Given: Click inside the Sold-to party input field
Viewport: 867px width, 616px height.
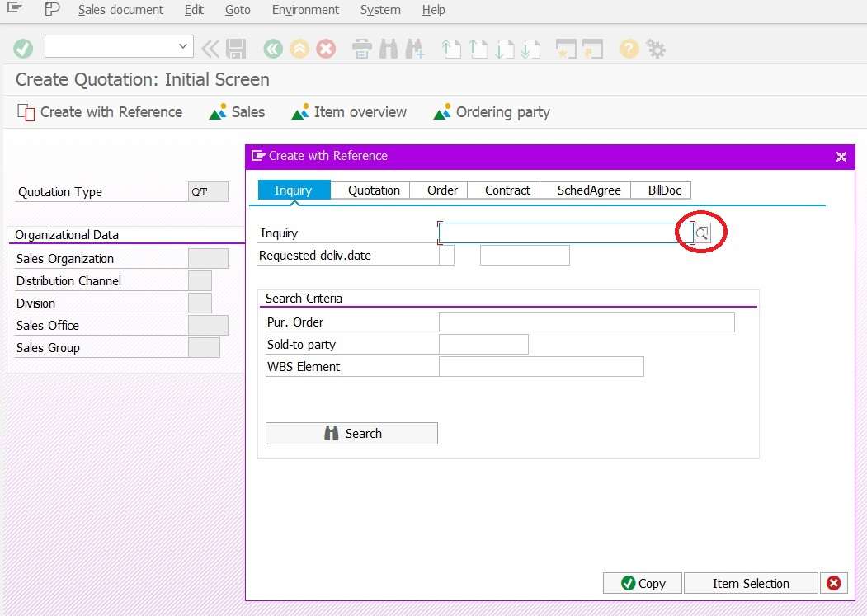Looking at the screenshot, I should click(x=483, y=344).
